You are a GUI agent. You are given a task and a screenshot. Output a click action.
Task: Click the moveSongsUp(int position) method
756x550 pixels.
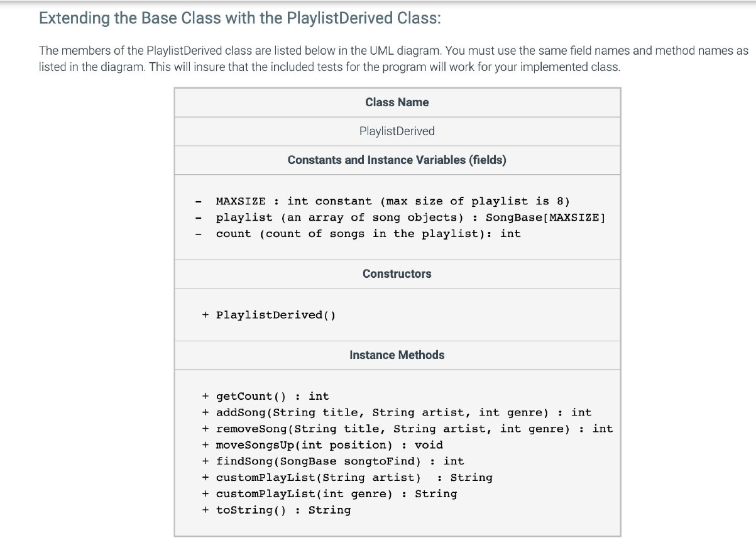pyautogui.click(x=329, y=445)
